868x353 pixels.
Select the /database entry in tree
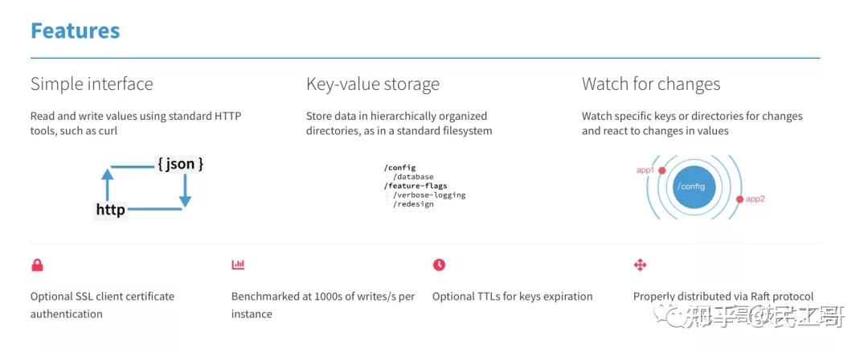tap(413, 177)
